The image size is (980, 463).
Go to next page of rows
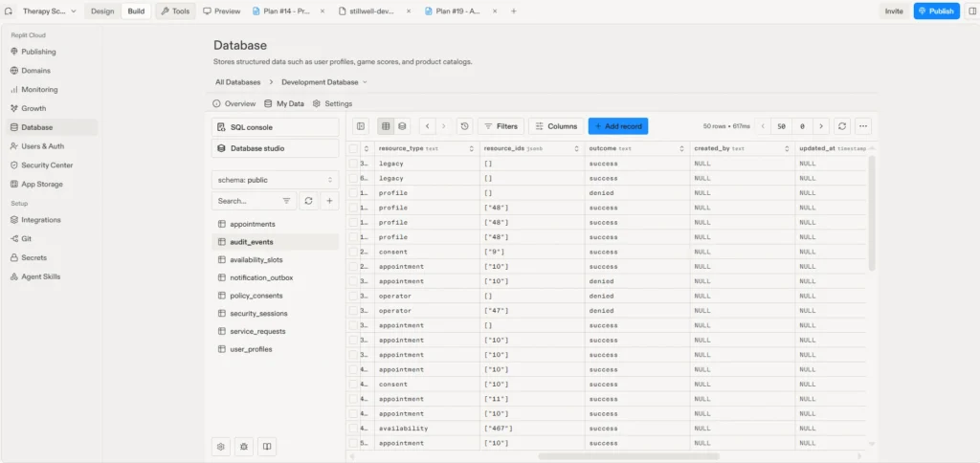coord(821,126)
